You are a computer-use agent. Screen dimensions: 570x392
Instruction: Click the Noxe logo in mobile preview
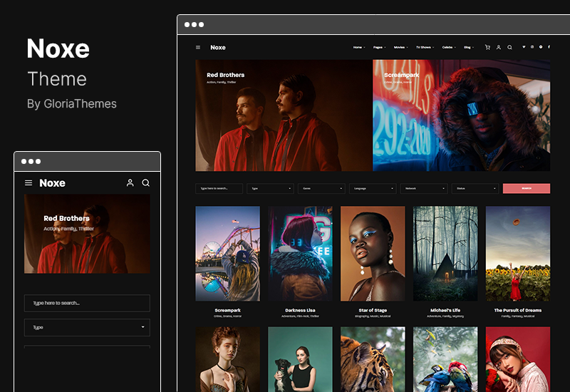pos(52,183)
